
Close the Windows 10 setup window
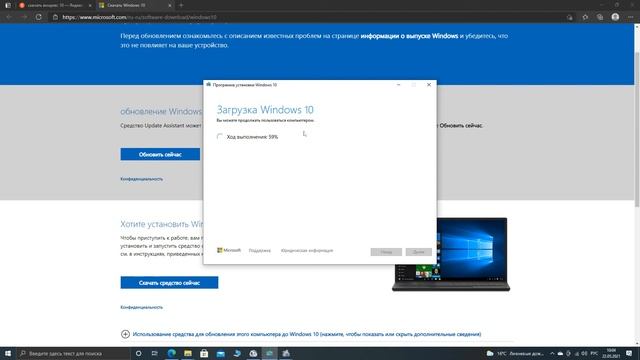point(429,85)
